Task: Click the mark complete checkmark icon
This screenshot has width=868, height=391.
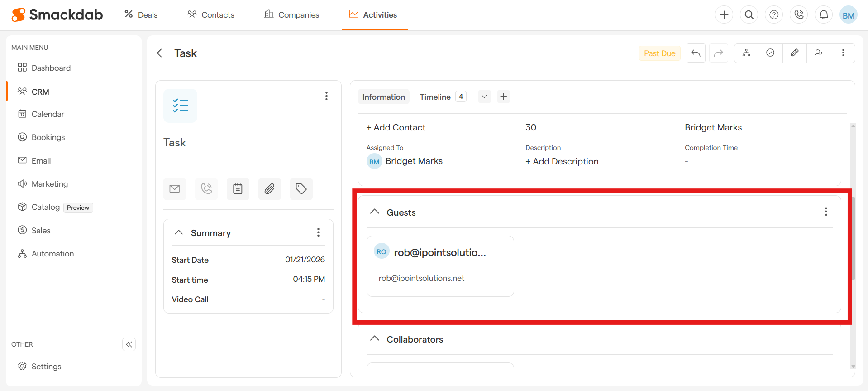Action: pos(770,53)
